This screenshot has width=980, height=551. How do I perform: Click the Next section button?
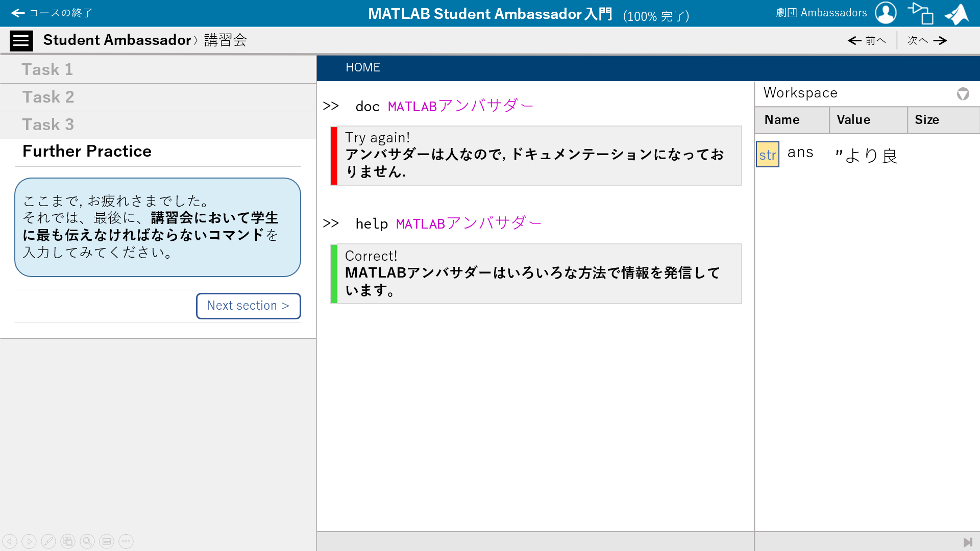[x=248, y=306]
